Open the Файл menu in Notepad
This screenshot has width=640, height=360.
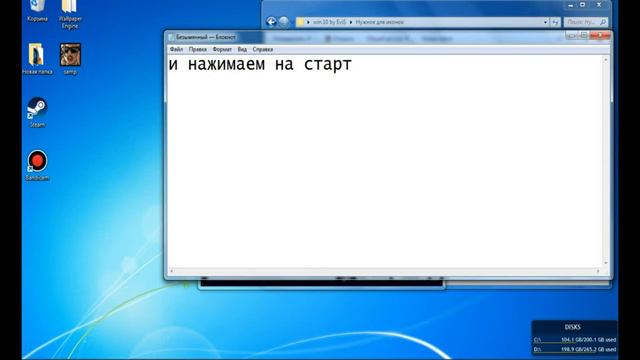click(176, 49)
